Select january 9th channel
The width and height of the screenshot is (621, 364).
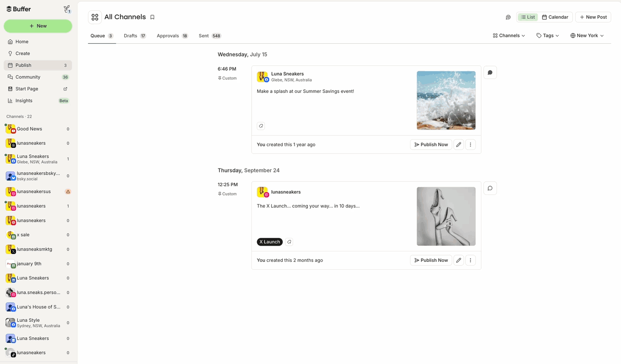tap(38, 264)
